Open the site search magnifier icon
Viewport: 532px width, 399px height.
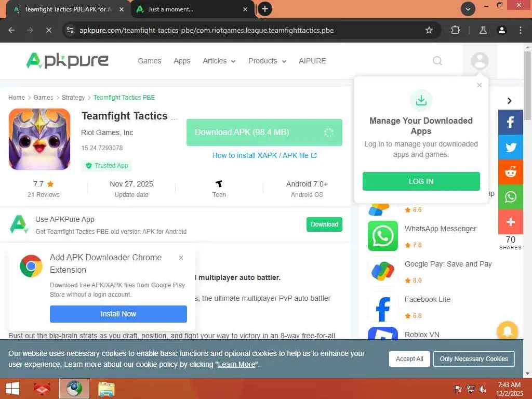(437, 61)
